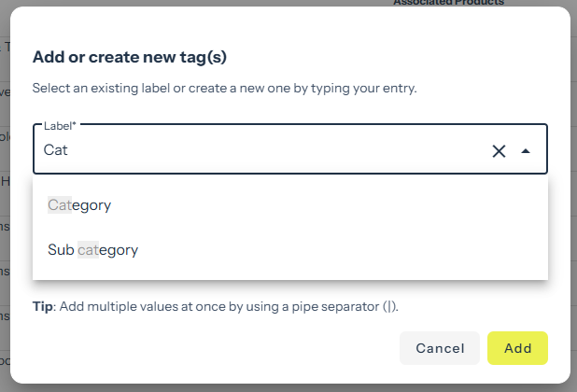Click the bold 'Tip' word below the list
This screenshot has height=392, width=577.
coord(42,306)
